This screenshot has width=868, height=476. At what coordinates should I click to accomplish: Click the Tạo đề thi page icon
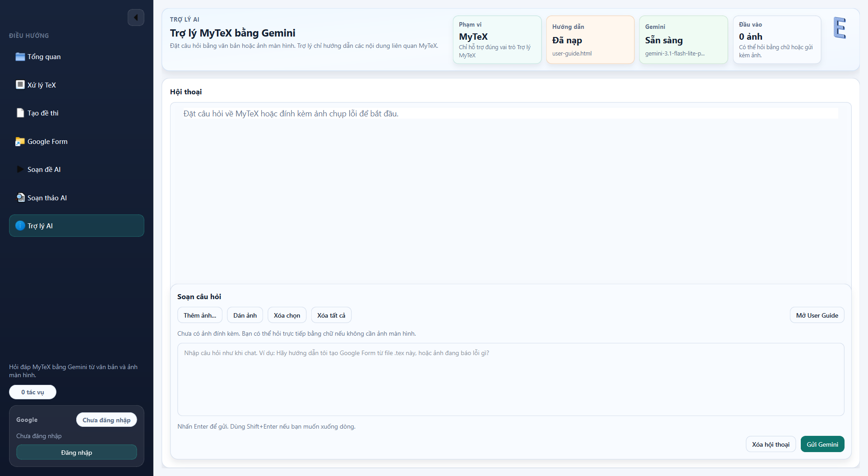tap(20, 113)
